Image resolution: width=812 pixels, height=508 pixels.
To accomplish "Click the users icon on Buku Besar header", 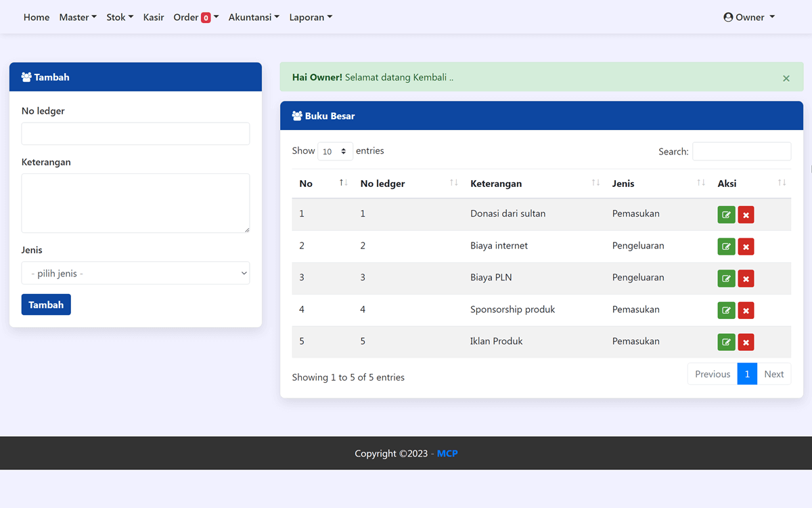I will pyautogui.click(x=296, y=115).
